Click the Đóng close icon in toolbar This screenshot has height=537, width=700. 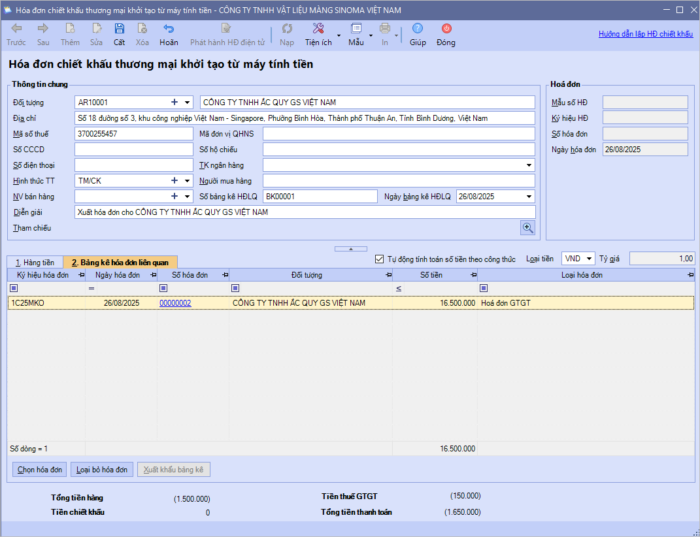(x=446, y=30)
